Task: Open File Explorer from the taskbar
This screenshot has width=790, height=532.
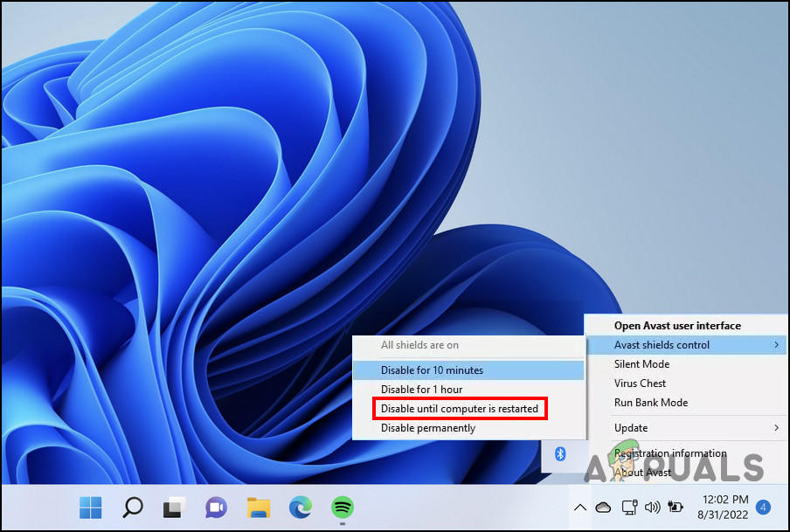Action: (x=258, y=507)
